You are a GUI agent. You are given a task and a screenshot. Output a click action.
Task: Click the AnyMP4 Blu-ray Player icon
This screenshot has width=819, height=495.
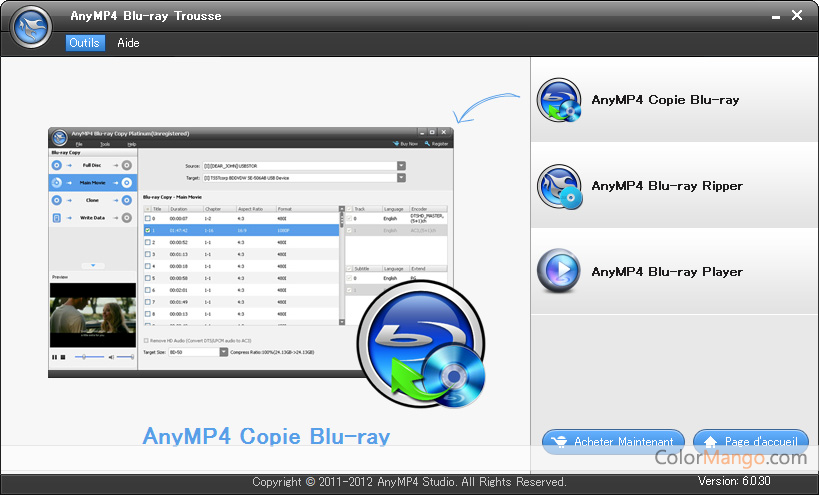pyautogui.click(x=559, y=271)
